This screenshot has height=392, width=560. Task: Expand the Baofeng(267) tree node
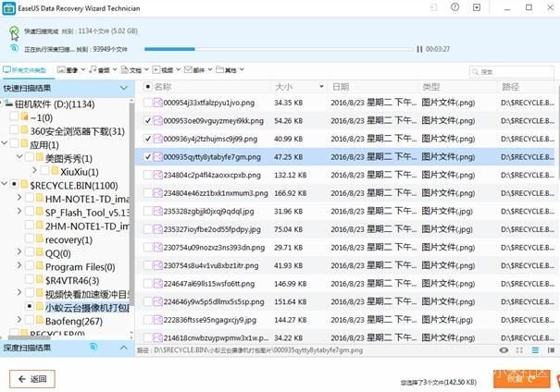(x=19, y=320)
